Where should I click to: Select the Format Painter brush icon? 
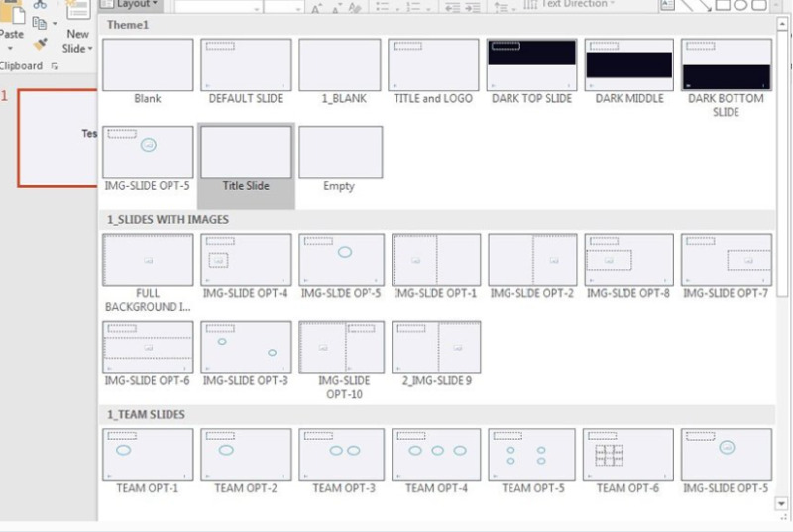point(41,44)
